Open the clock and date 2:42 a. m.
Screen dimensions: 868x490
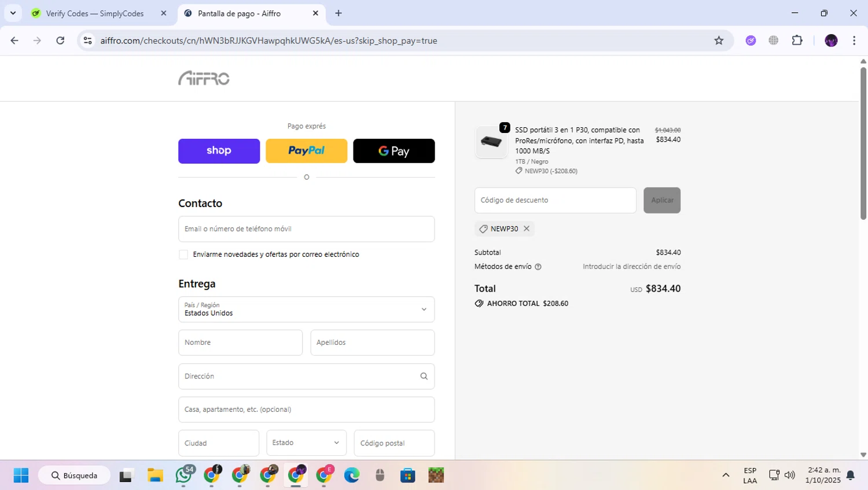(823, 476)
